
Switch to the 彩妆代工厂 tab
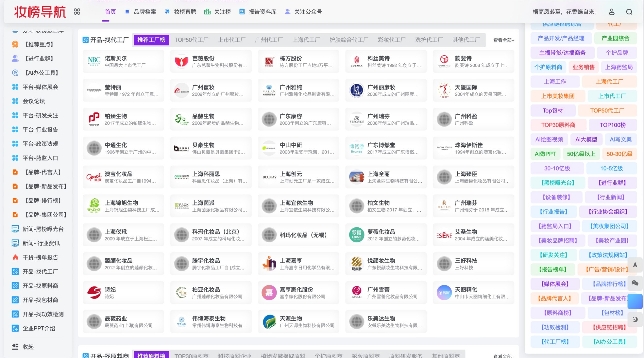[391, 40]
